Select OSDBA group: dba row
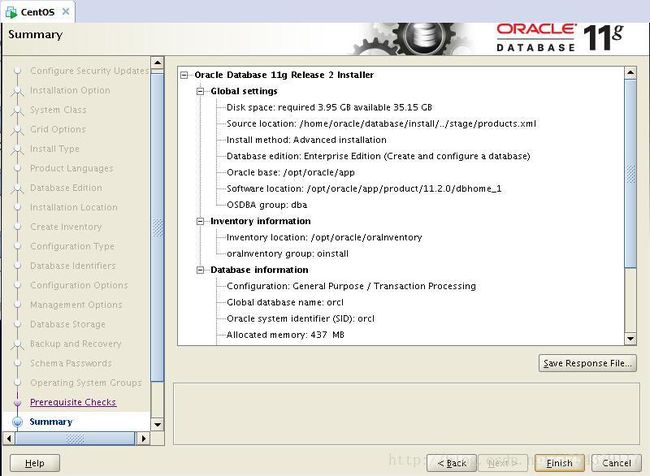650x476 pixels. point(267,205)
